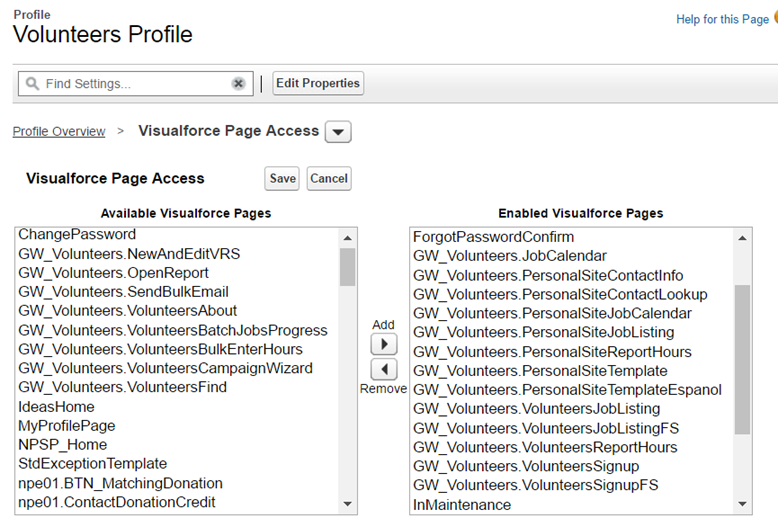
Task: Select GW_Volunteers.JobCalendar in Enabled list
Action: pyautogui.click(x=573, y=256)
